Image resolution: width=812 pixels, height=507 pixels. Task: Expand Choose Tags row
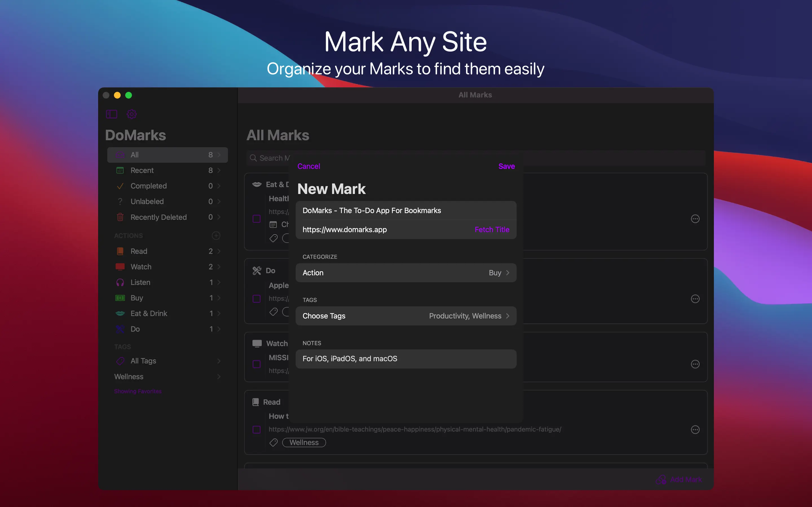[406, 316]
